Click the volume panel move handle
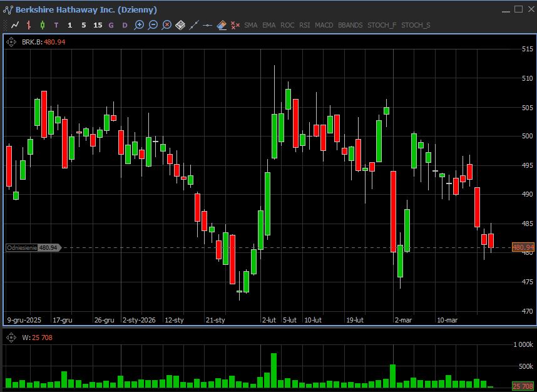The width and height of the screenshot is (537, 392). (x=12, y=337)
